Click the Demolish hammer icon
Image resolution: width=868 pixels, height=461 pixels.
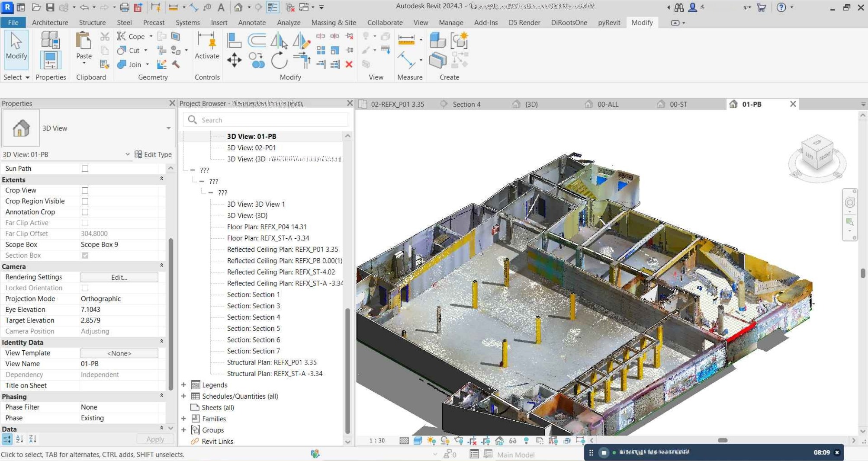tap(176, 64)
